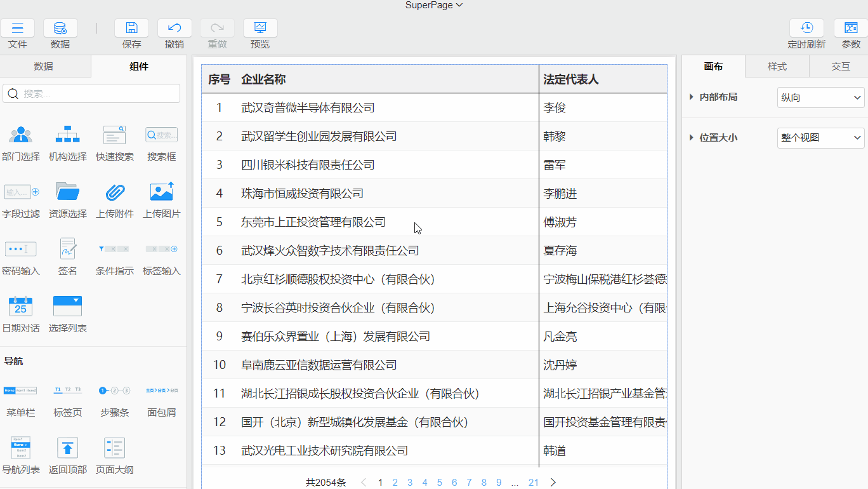Select row 珠海市恒威投资有限公司
Image resolution: width=868 pixels, height=489 pixels.
click(434, 194)
